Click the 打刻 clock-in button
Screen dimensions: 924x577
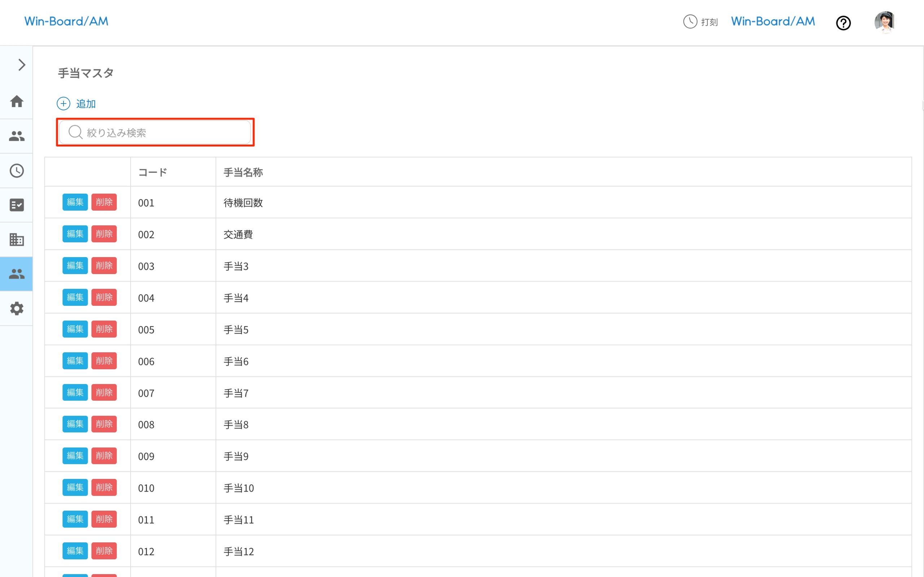pyautogui.click(x=701, y=22)
